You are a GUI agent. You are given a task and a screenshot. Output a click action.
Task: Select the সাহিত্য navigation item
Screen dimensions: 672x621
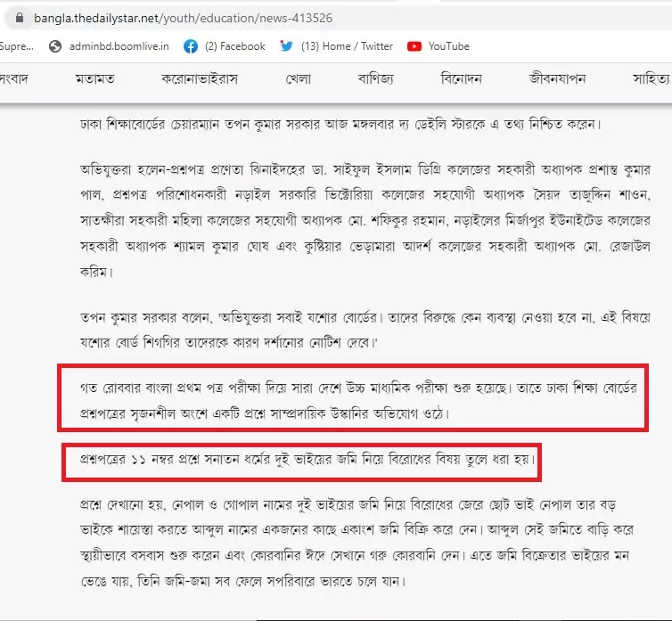click(x=651, y=79)
